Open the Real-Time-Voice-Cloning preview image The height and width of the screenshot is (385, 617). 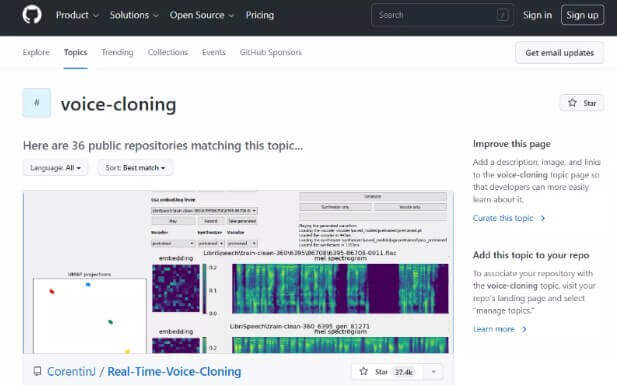[238, 272]
